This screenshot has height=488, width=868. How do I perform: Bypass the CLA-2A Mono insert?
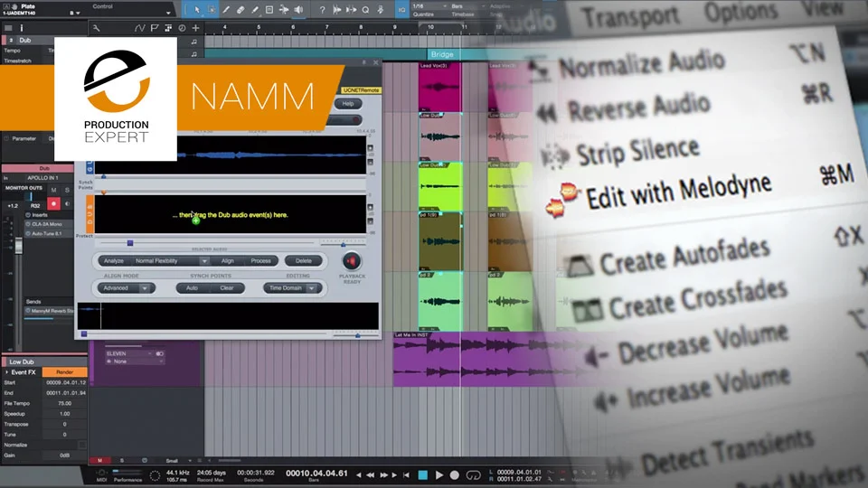28,224
